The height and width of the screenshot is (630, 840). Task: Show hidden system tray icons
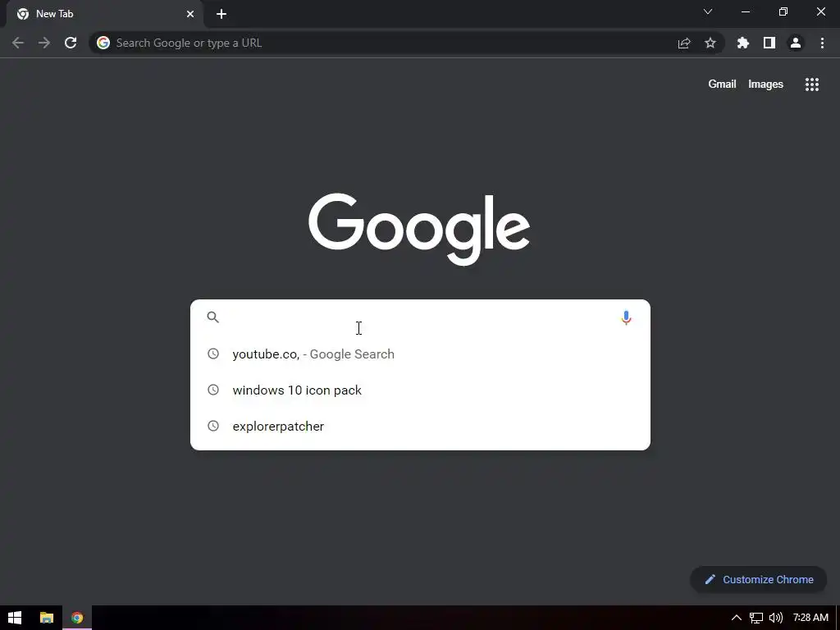tap(737, 618)
